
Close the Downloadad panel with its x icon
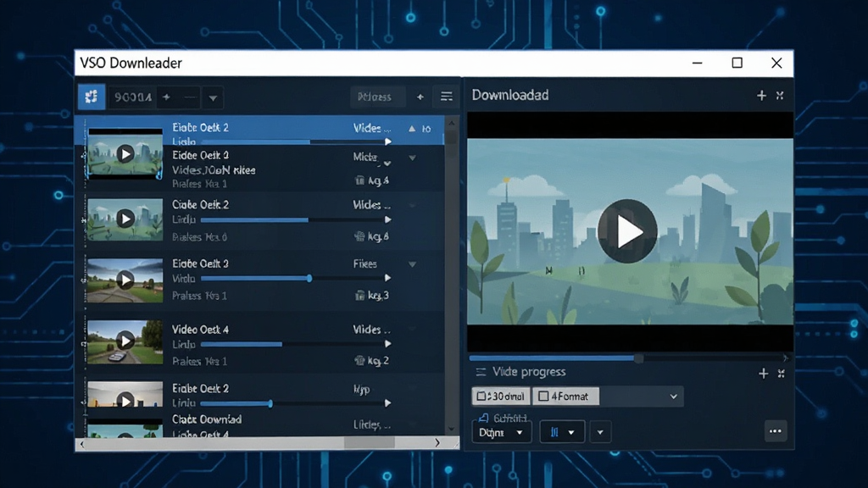780,96
